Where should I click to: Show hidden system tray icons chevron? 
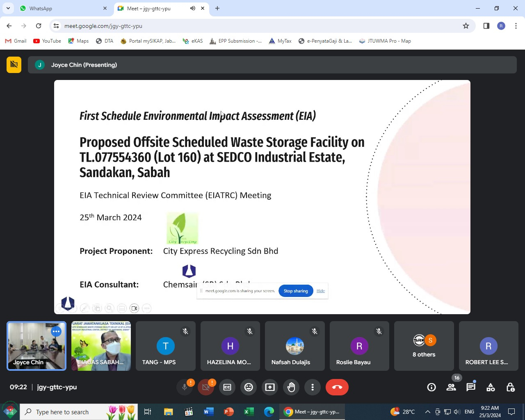tap(427, 412)
